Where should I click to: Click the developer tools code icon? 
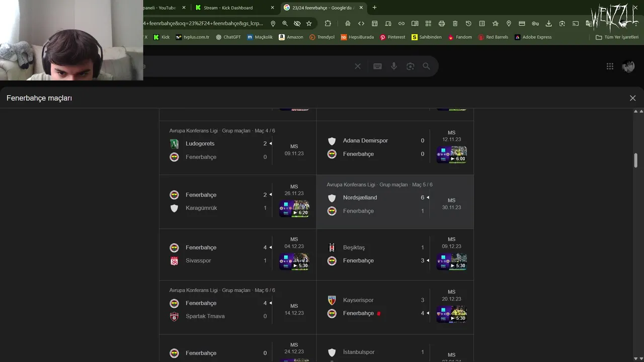(361, 23)
